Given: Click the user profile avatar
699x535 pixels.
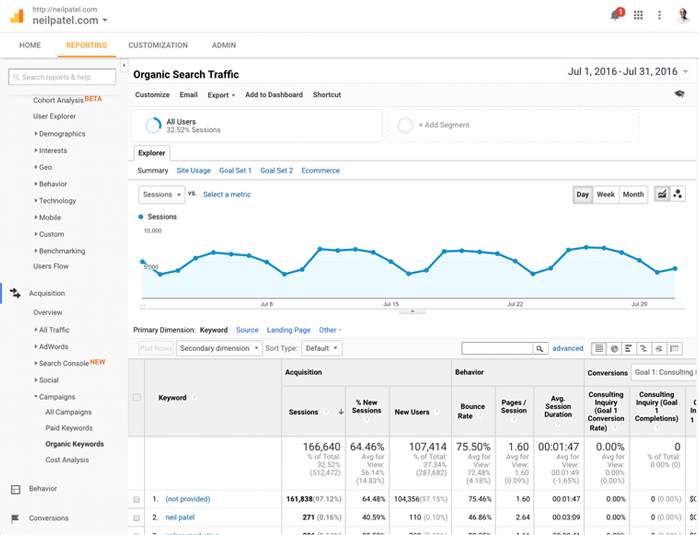Looking at the screenshot, I should tap(683, 15).
